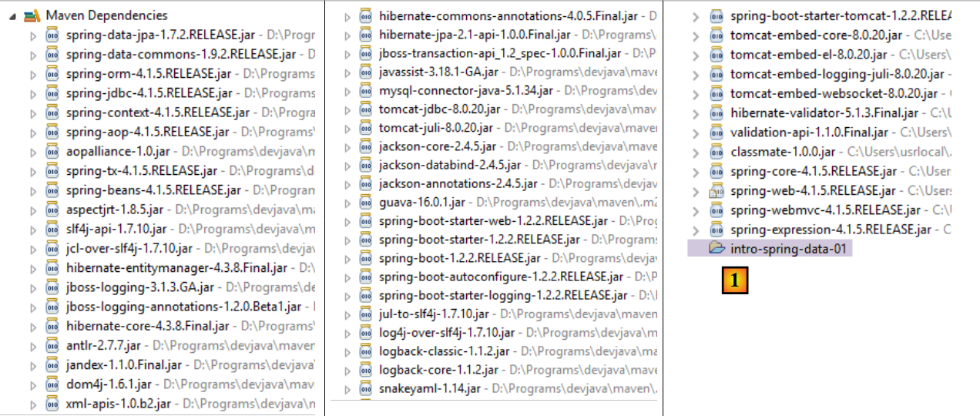
Task: Click the spring-data-jpa-1.7.2.RELEASE.jar jar icon
Action: (x=52, y=35)
